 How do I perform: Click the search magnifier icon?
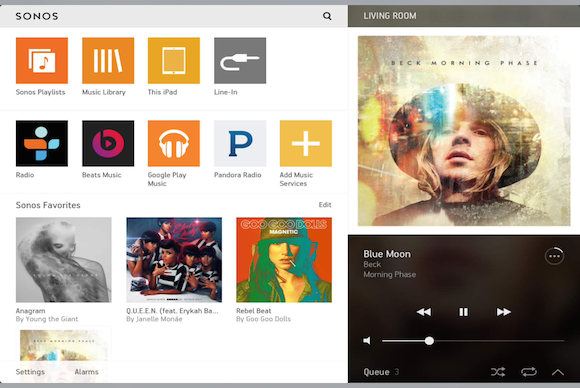click(x=327, y=16)
